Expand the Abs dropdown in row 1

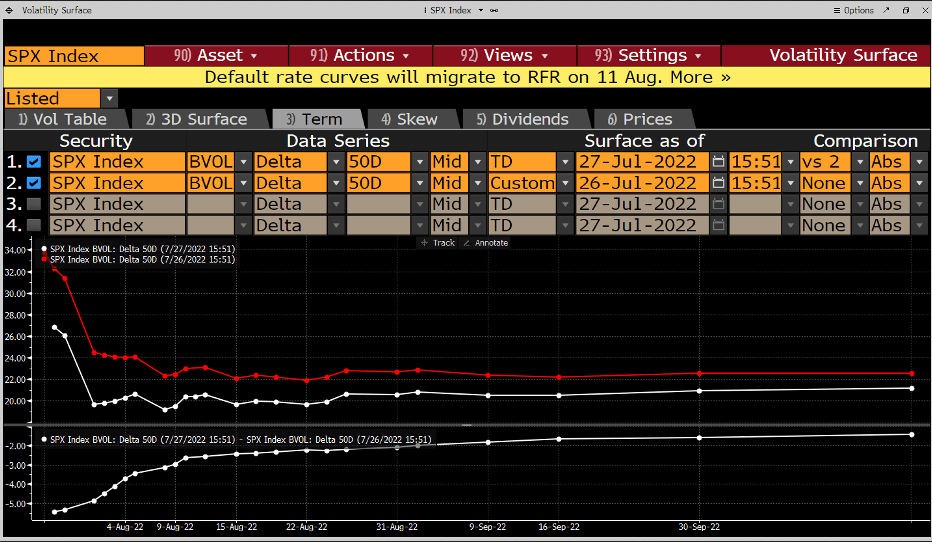(x=920, y=162)
